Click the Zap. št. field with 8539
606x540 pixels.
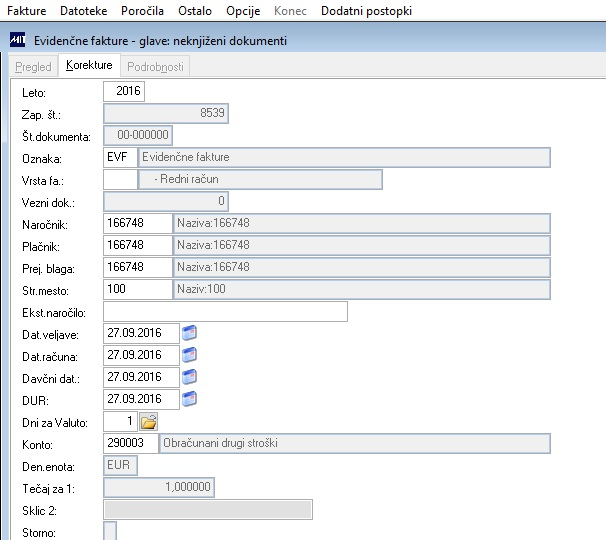tap(166, 113)
